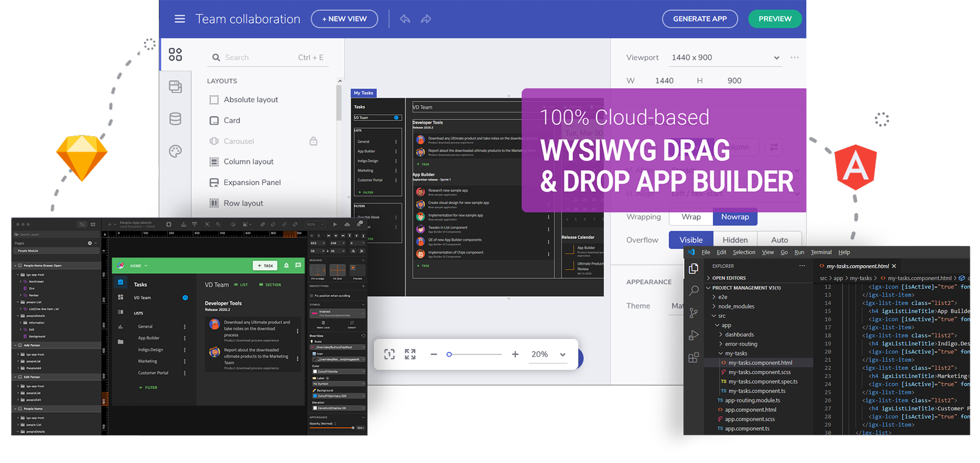Click the chat icon in the Sketch artboard header
This screenshot has height=463, width=980.
point(298,265)
